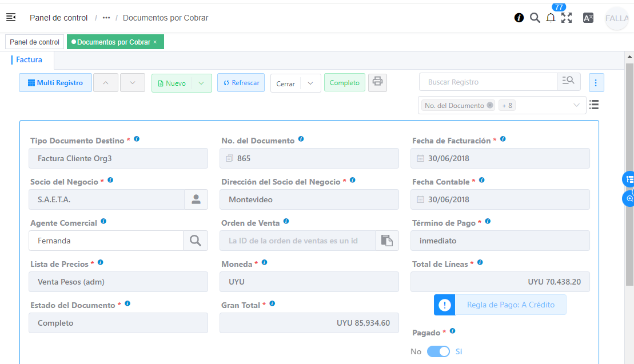Screen dimensions: 634x364
Task: Click the +8 more fields tag
Action: coord(507,106)
